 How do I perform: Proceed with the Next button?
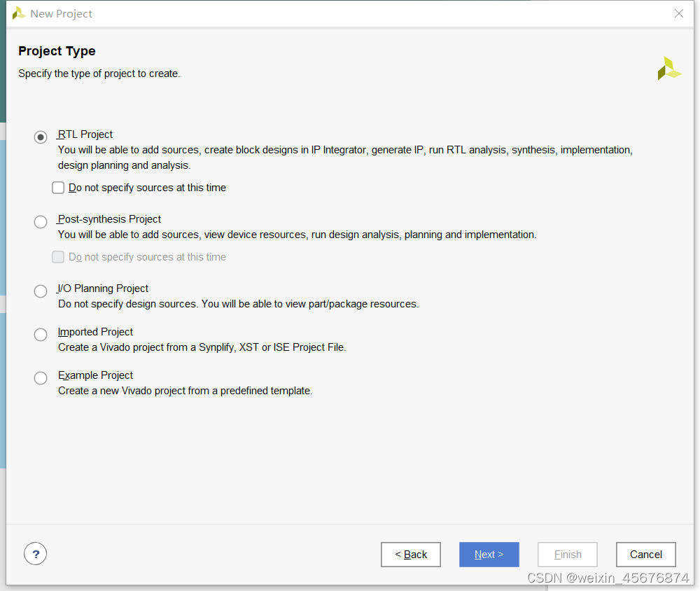coord(489,555)
